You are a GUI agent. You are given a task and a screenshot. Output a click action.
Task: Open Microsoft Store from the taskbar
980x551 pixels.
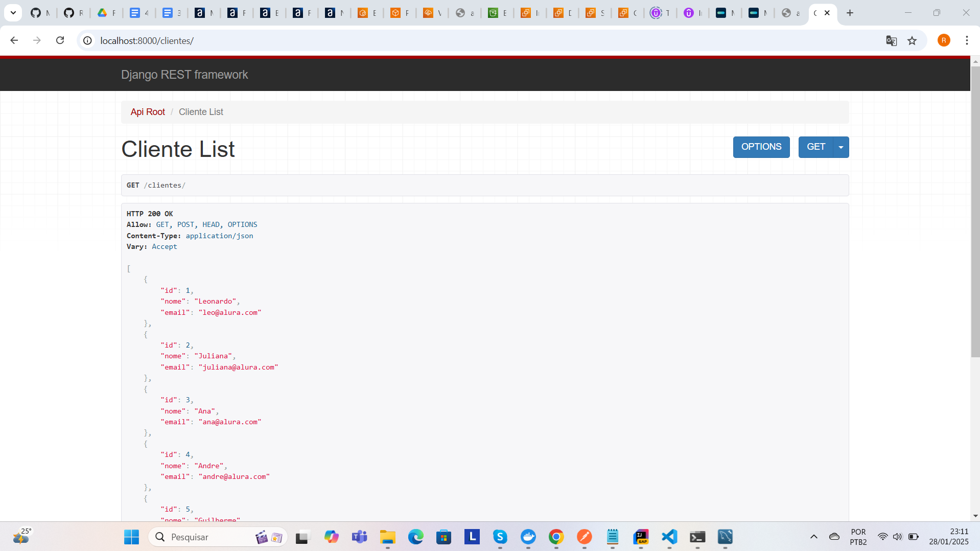[x=444, y=537]
